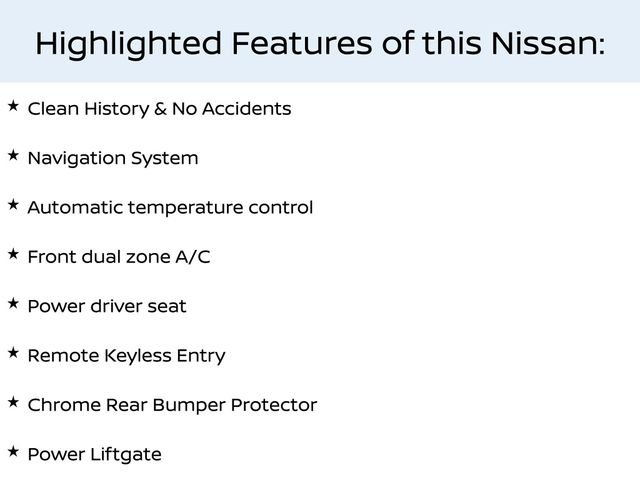
Task: Click the word "Features" in the title
Action: coord(301,44)
